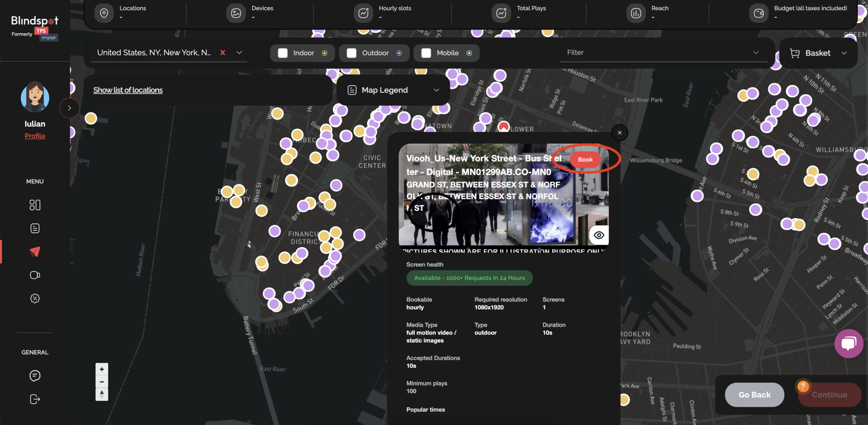Screen dimensions: 868x425
Task: Clear the location with red X
Action: [223, 53]
